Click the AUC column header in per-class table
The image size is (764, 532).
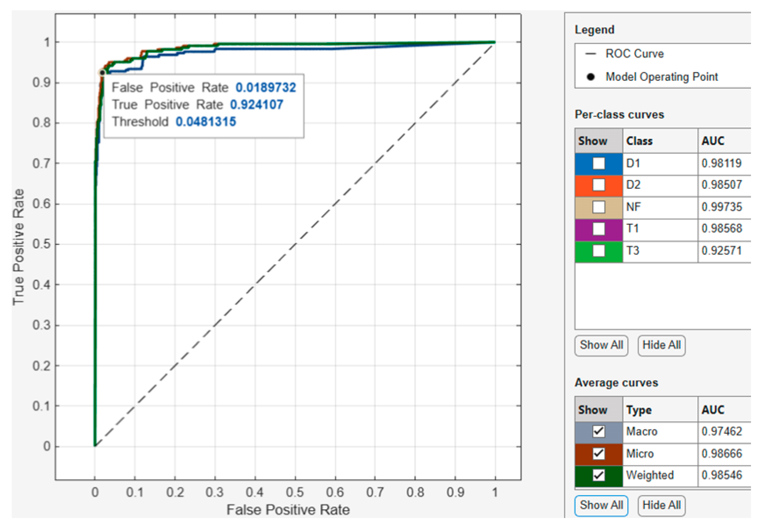[x=713, y=141]
